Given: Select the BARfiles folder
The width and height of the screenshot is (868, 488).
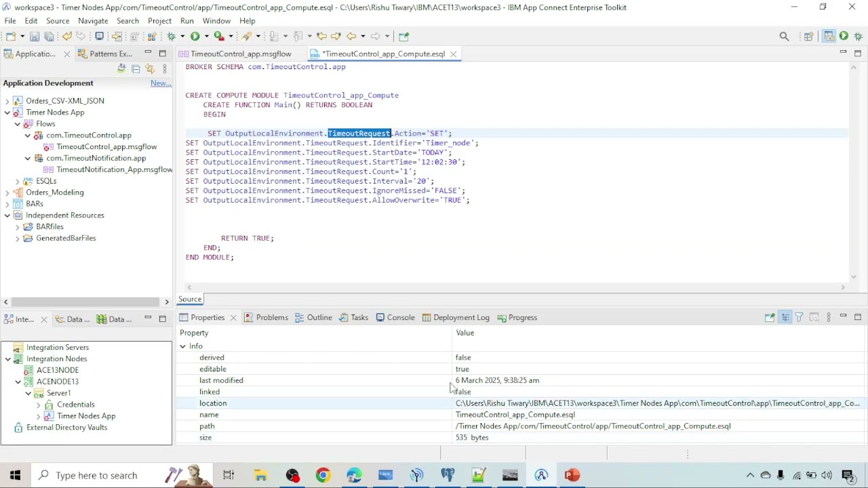Looking at the screenshot, I should 50,227.
